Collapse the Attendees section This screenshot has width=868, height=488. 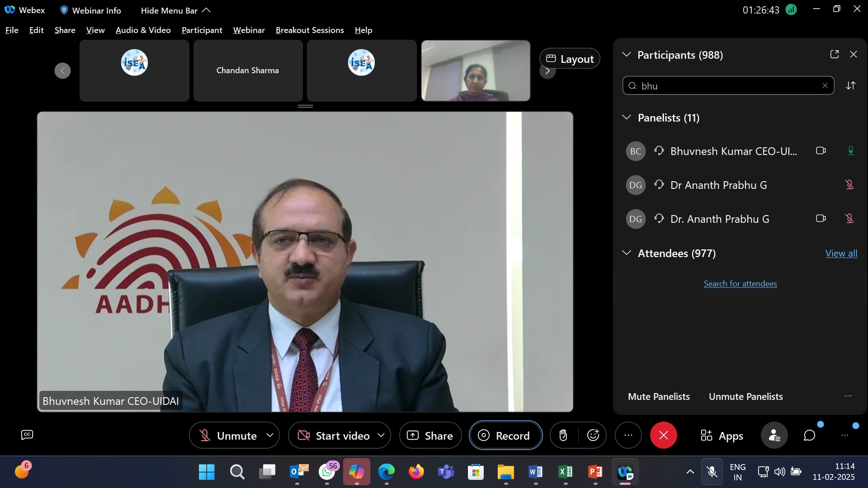627,253
